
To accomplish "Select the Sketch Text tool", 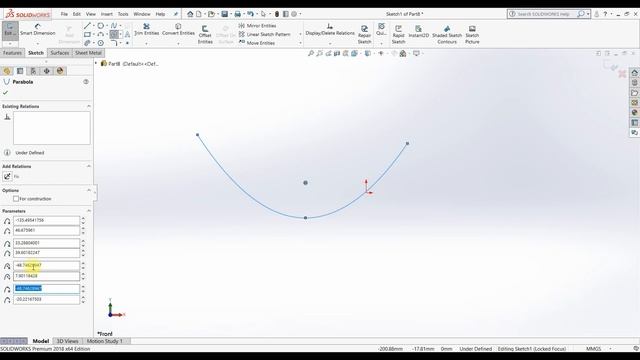I will click(127, 34).
